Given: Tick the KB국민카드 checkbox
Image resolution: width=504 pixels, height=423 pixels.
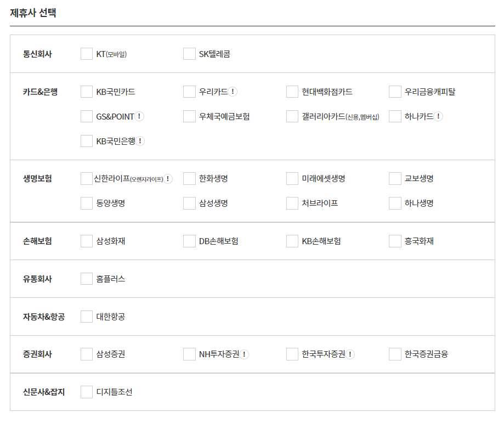Looking at the screenshot, I should 87,92.
